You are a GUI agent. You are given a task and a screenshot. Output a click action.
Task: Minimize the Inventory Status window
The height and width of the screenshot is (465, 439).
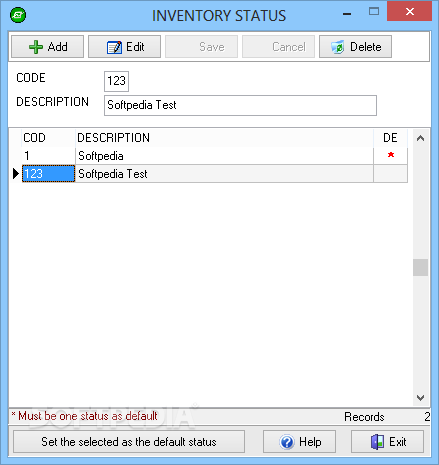(x=347, y=14)
